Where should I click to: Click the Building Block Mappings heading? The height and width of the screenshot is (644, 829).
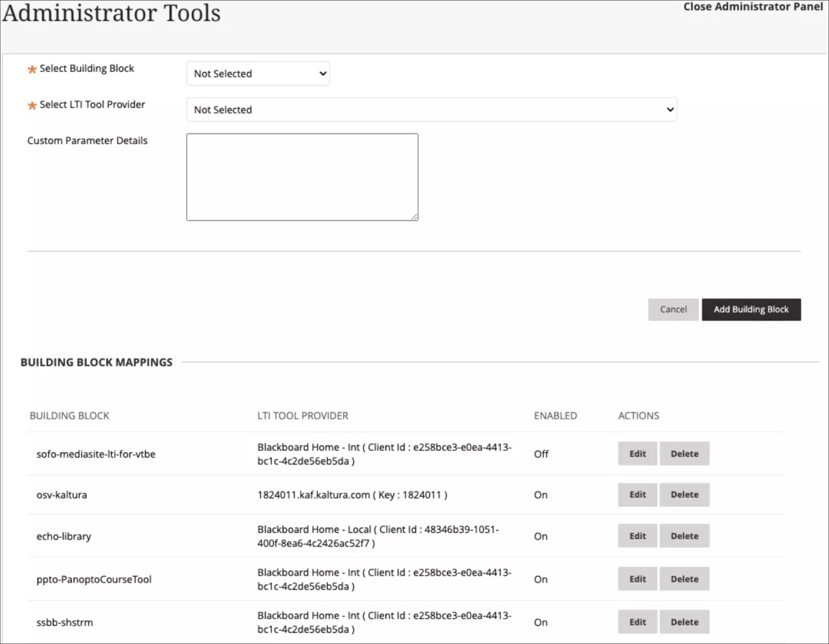(x=97, y=362)
